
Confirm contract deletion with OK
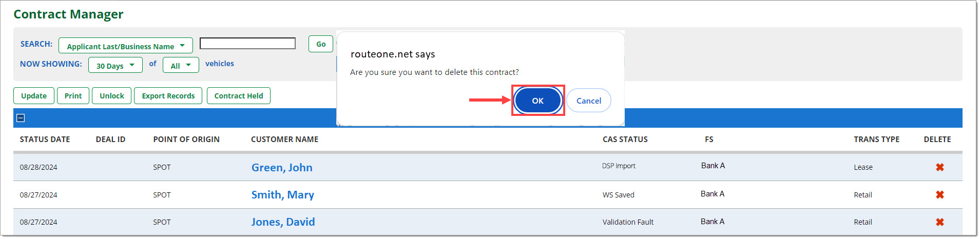537,101
